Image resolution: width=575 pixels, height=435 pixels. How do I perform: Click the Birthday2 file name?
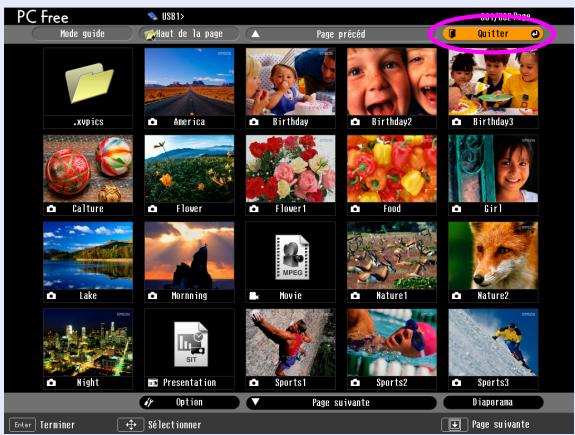(392, 122)
